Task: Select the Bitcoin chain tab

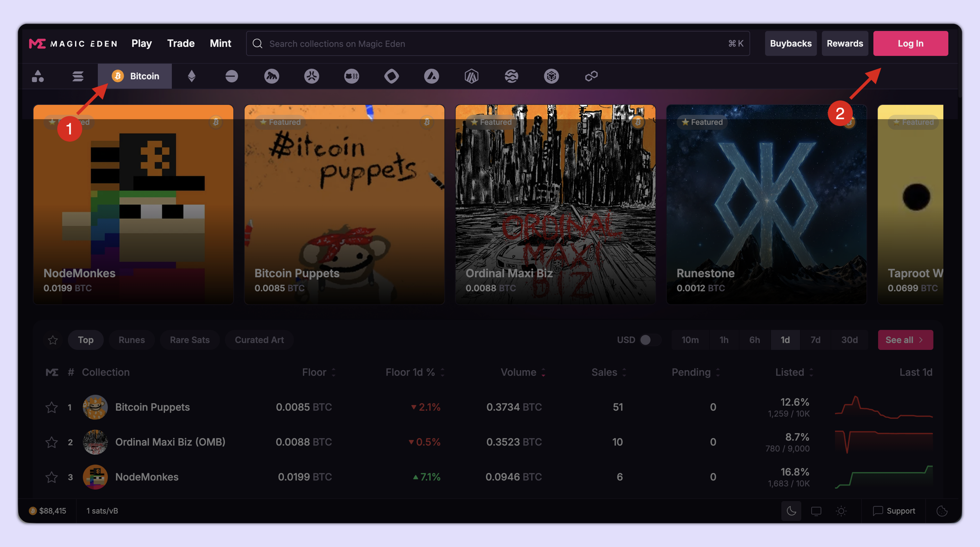Action: 135,76
